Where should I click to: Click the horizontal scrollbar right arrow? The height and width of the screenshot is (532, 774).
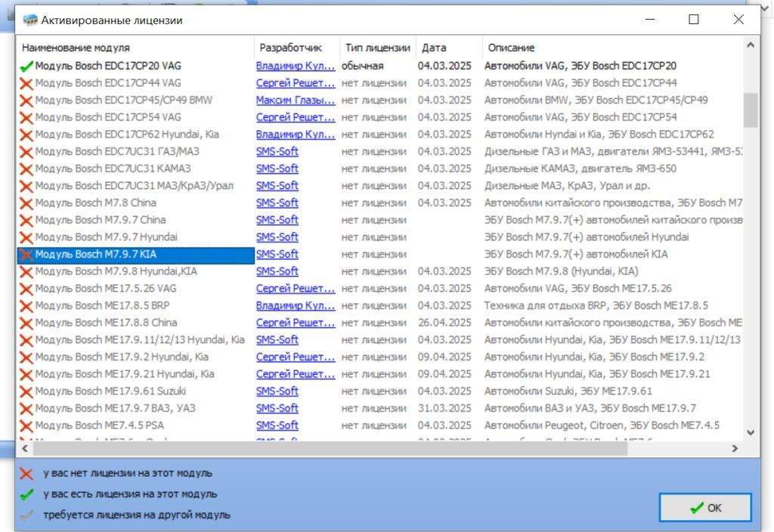[x=735, y=449]
